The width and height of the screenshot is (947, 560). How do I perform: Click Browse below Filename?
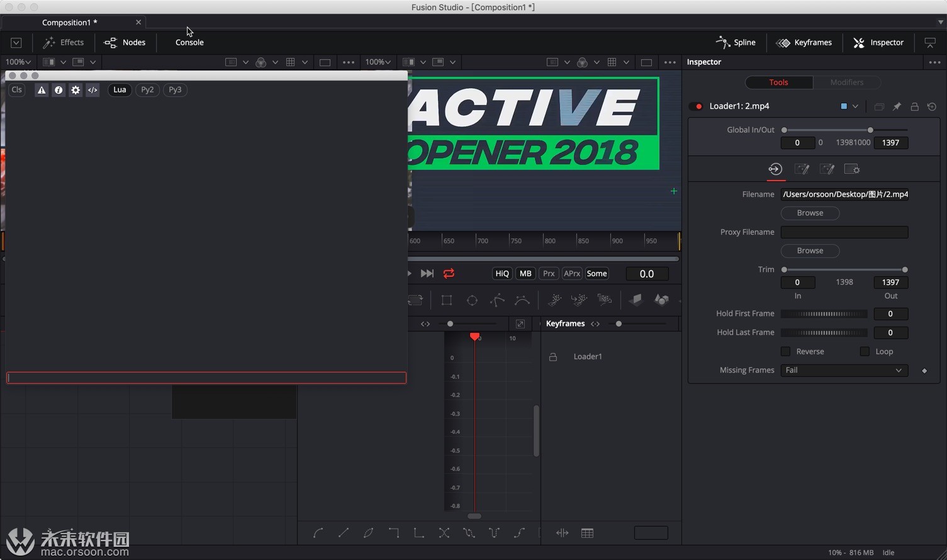(x=810, y=213)
